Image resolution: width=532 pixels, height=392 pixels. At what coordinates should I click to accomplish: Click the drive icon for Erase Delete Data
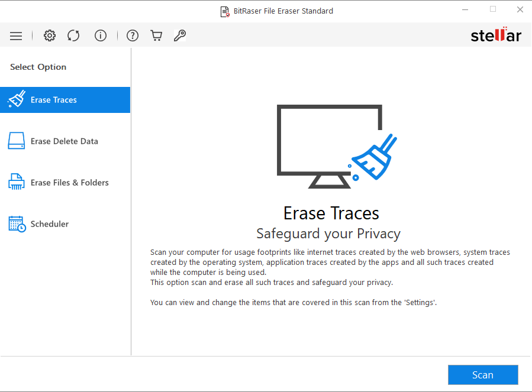[17, 141]
